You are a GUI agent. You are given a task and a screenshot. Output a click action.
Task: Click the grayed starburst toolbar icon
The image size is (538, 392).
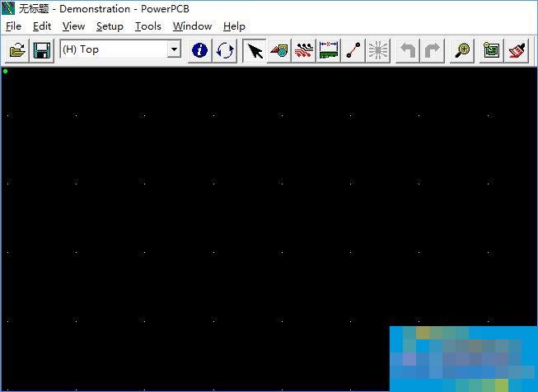point(378,50)
